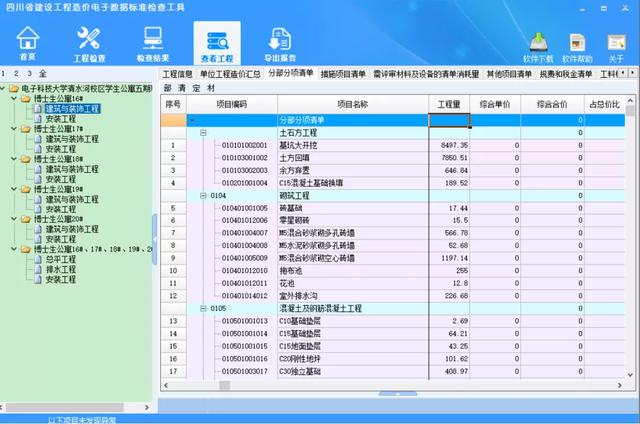Image resolution: width=640 pixels, height=424 pixels.
Task: Open the 其他项目清单 tab
Action: (x=509, y=74)
